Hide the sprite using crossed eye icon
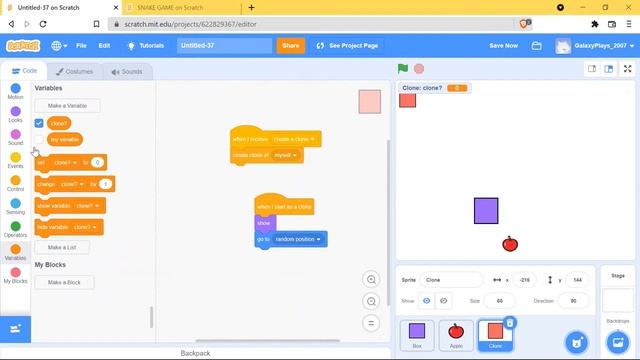The image size is (640, 360). click(443, 301)
